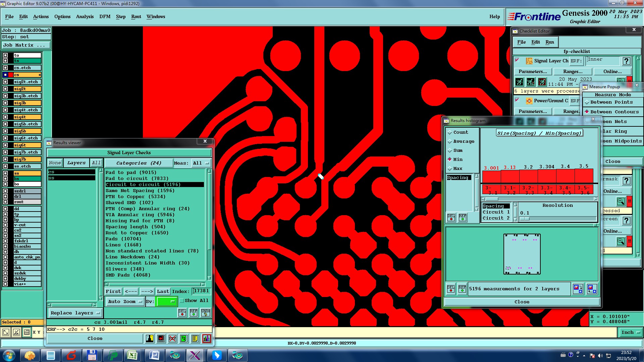This screenshot has height=362, width=644.
Task: Open the histogram icon in Results viewer
Action: click(x=207, y=339)
